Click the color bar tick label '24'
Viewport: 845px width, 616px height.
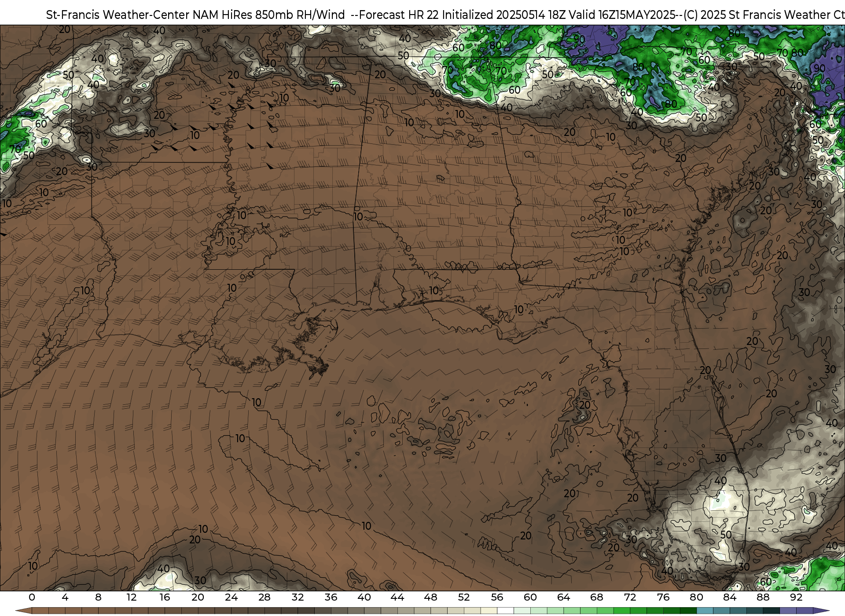pyautogui.click(x=231, y=598)
